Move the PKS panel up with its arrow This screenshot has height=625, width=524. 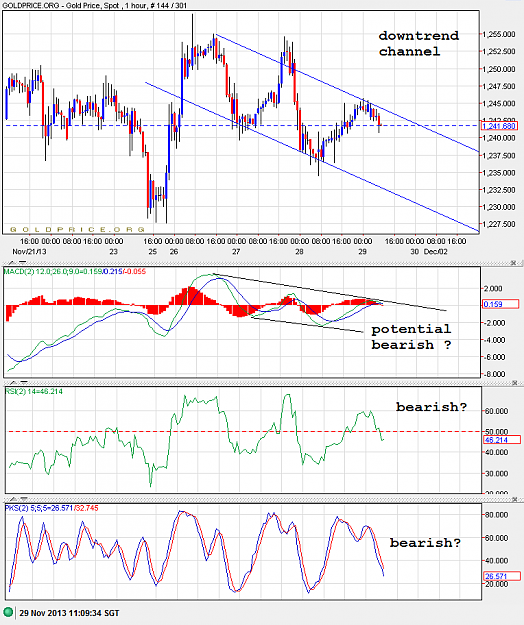(x=12, y=499)
